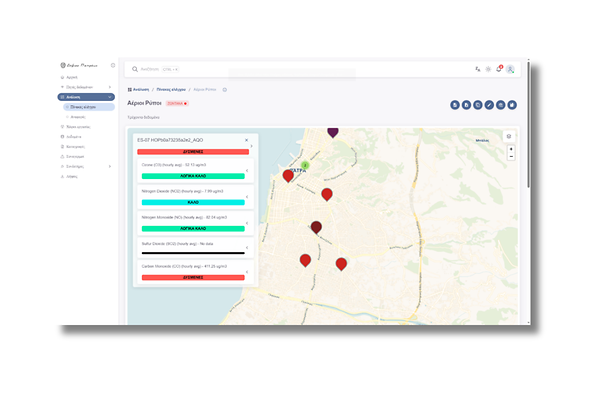Open the map layers button
The image size is (601, 400).
tap(509, 136)
